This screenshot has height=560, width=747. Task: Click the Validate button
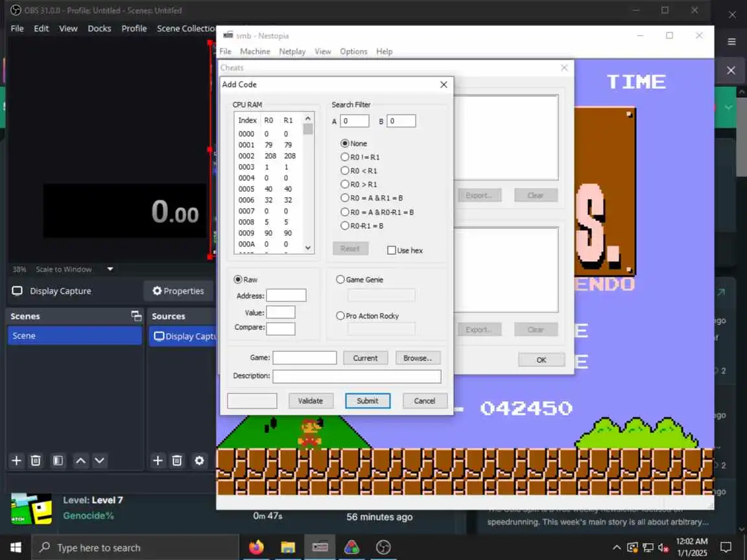coord(311,401)
